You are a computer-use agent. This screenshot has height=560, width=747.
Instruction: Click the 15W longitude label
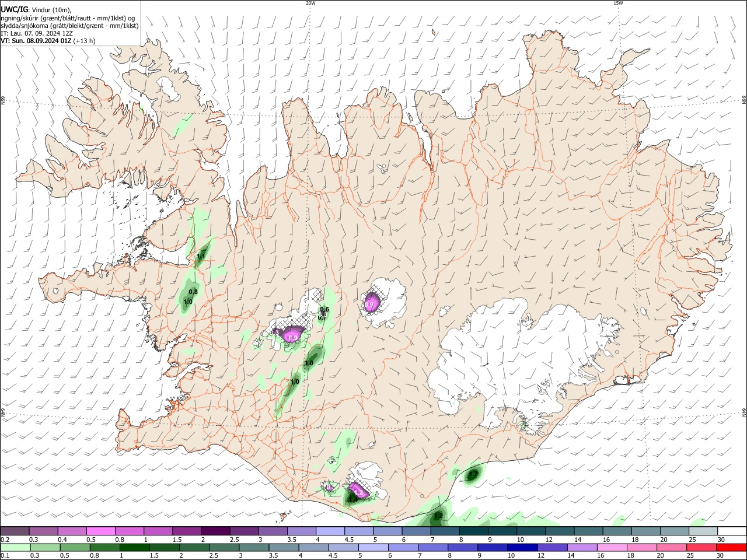tap(618, 3)
